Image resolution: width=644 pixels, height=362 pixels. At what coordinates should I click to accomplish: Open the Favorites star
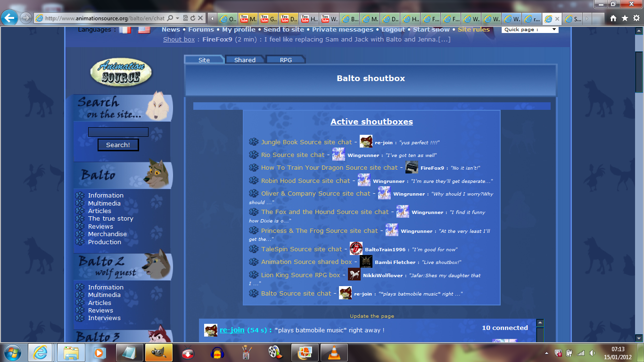click(625, 18)
